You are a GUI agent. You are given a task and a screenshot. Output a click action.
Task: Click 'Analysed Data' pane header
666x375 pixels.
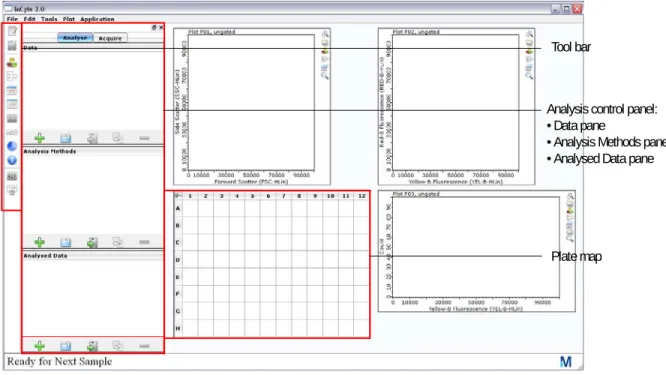[45, 256]
